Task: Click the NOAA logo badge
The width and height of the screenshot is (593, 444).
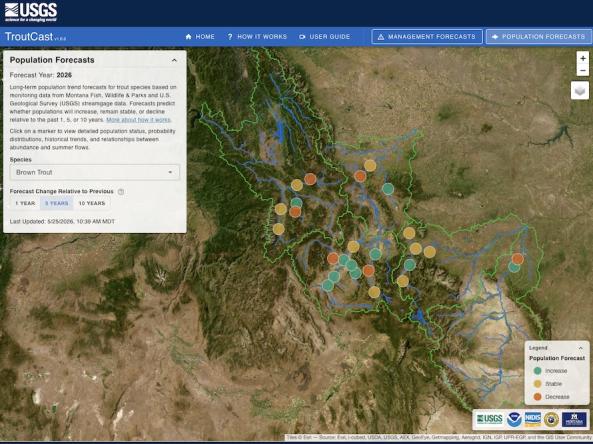Action: 514,419
